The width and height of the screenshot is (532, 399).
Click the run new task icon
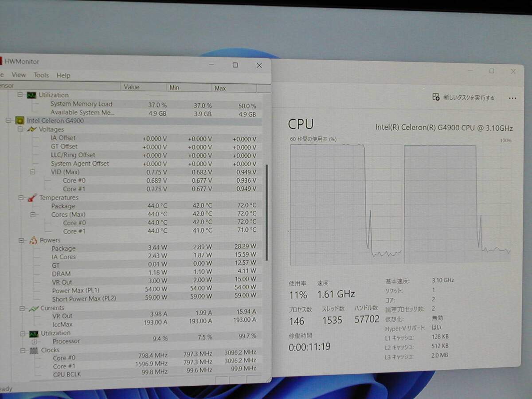pyautogui.click(x=436, y=97)
